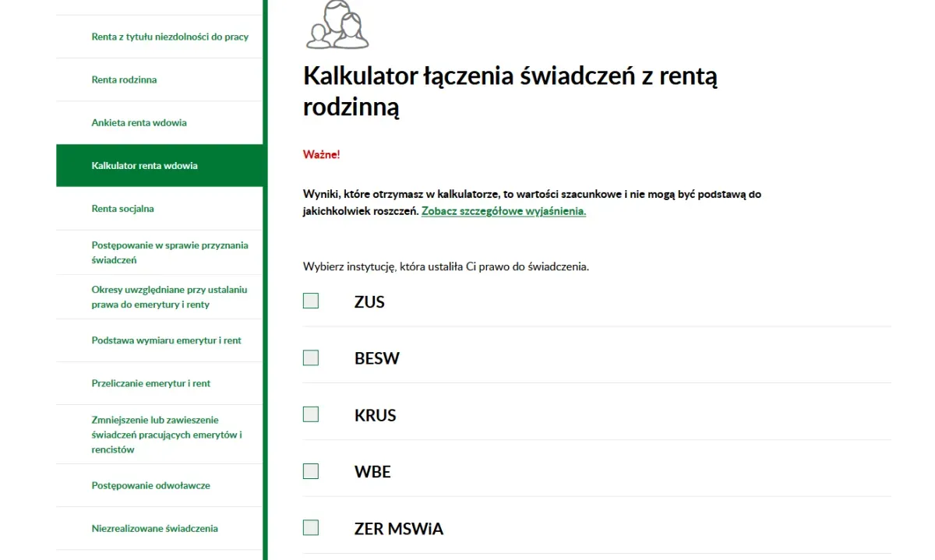
Task: Click the ZUS label text
Action: [369, 302]
